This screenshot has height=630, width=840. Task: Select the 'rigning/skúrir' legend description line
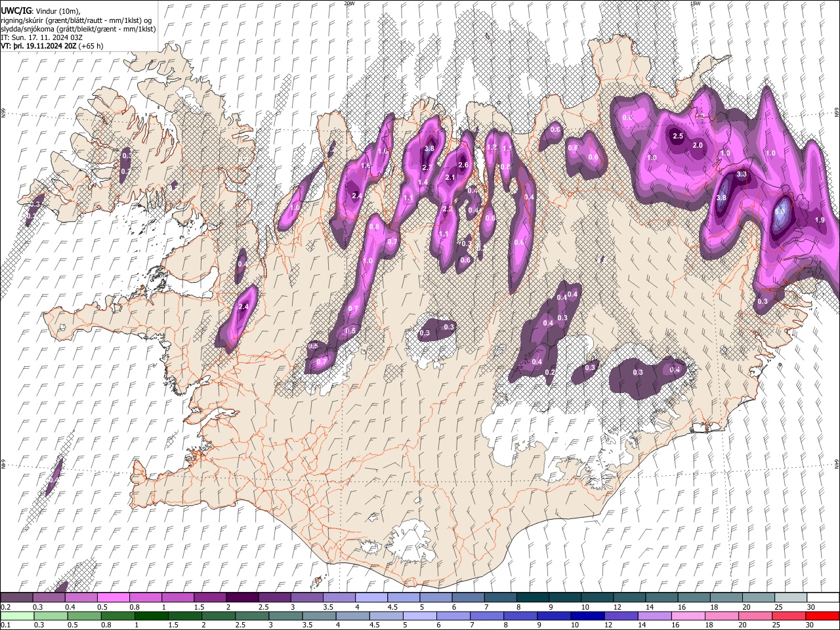75,20
